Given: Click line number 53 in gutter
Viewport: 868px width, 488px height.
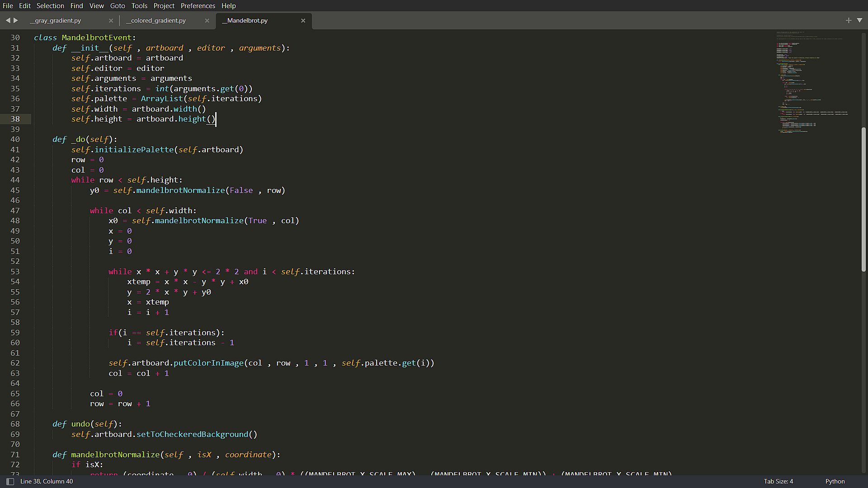Looking at the screenshot, I should point(15,272).
